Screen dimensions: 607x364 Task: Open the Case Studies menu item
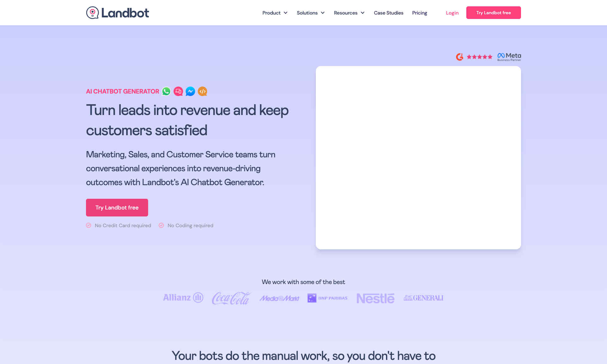[x=389, y=13]
